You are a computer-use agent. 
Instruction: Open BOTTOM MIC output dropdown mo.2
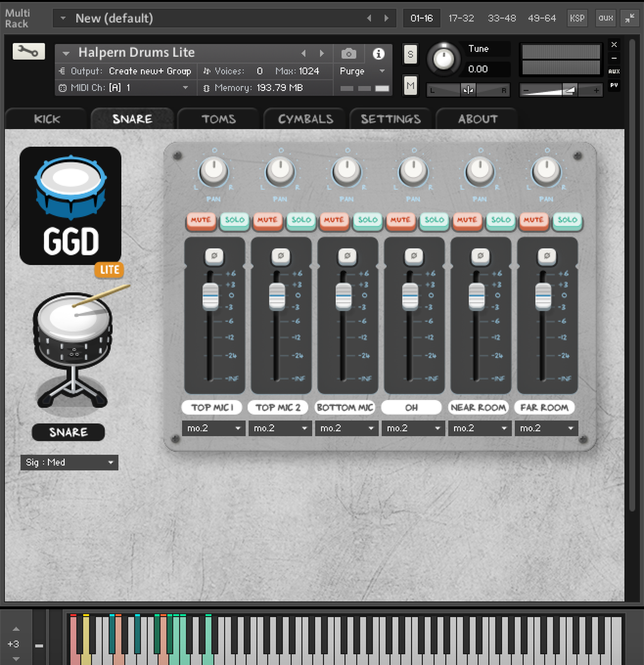346,428
